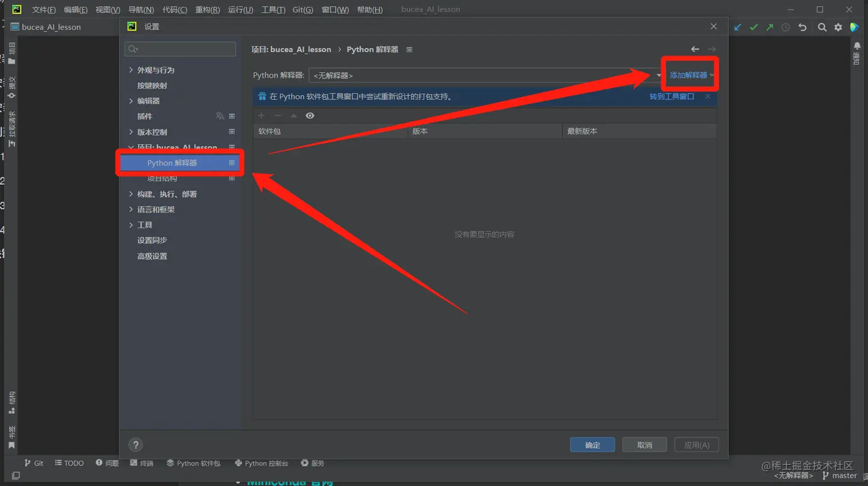The height and width of the screenshot is (486, 868).
Task: Open the 拉取请求 tool window on left stripe
Action: click(x=11, y=129)
